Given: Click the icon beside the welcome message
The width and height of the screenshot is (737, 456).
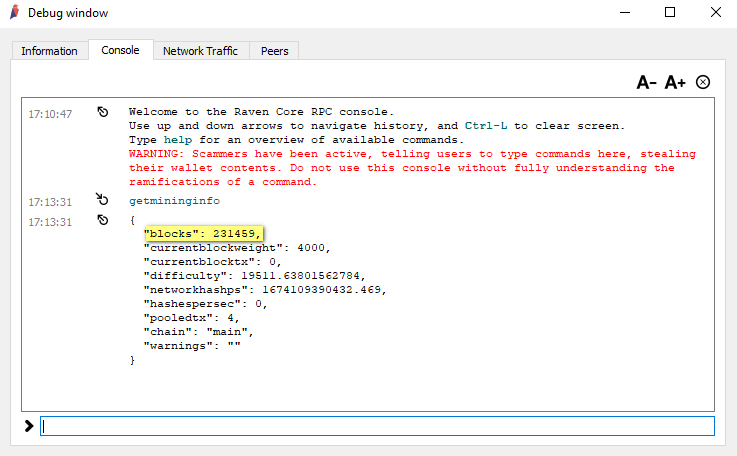Looking at the screenshot, I should point(102,112).
